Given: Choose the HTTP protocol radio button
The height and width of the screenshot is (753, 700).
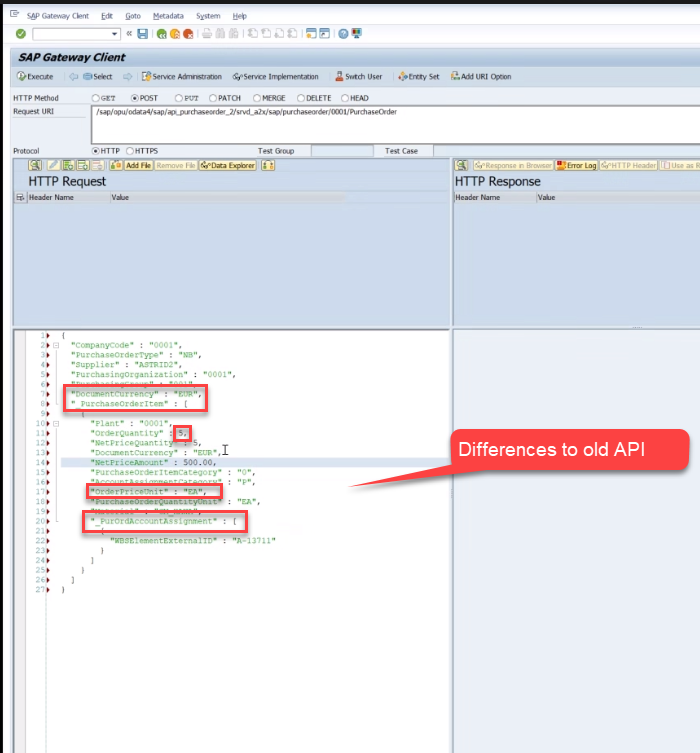Looking at the screenshot, I should coord(96,151).
